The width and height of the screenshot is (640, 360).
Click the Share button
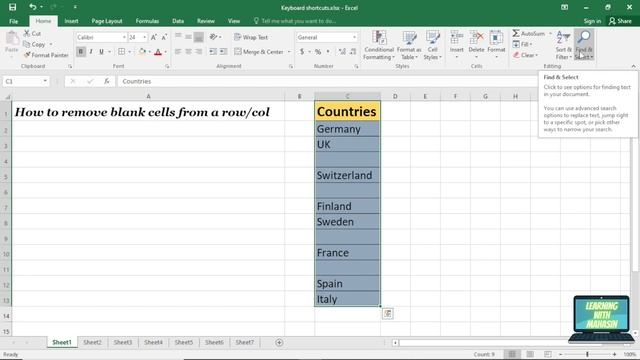click(x=620, y=21)
